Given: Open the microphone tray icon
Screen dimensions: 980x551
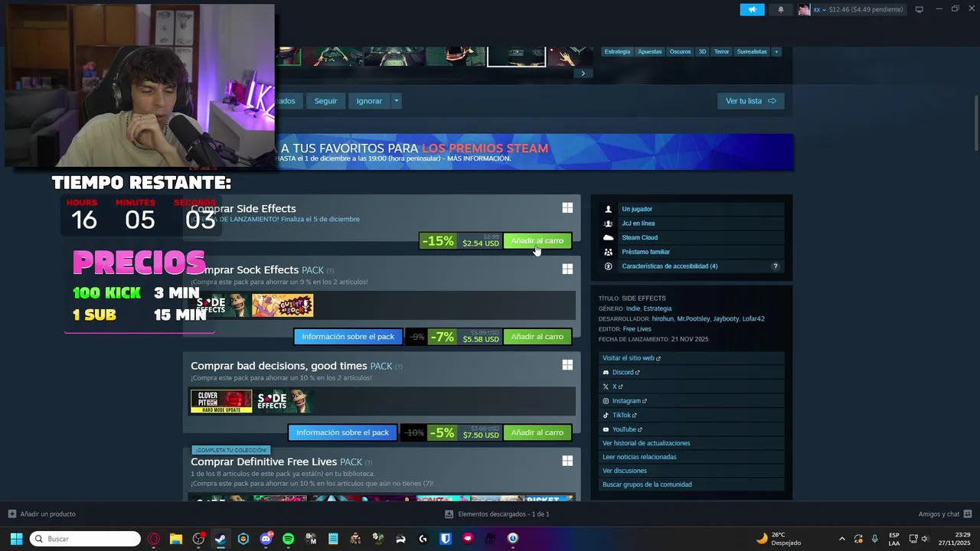Looking at the screenshot, I should [x=874, y=539].
